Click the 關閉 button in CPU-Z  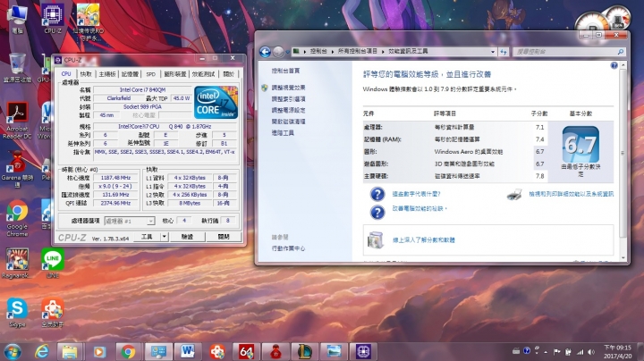click(224, 237)
